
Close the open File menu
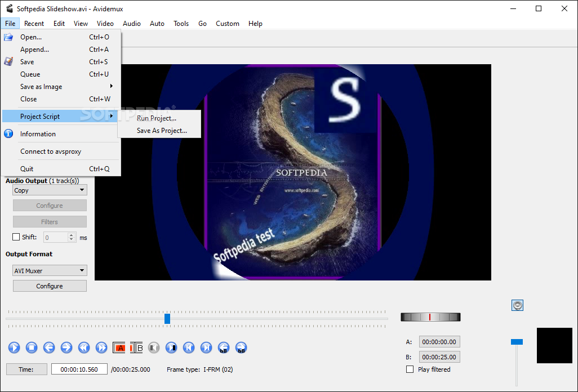tap(10, 24)
